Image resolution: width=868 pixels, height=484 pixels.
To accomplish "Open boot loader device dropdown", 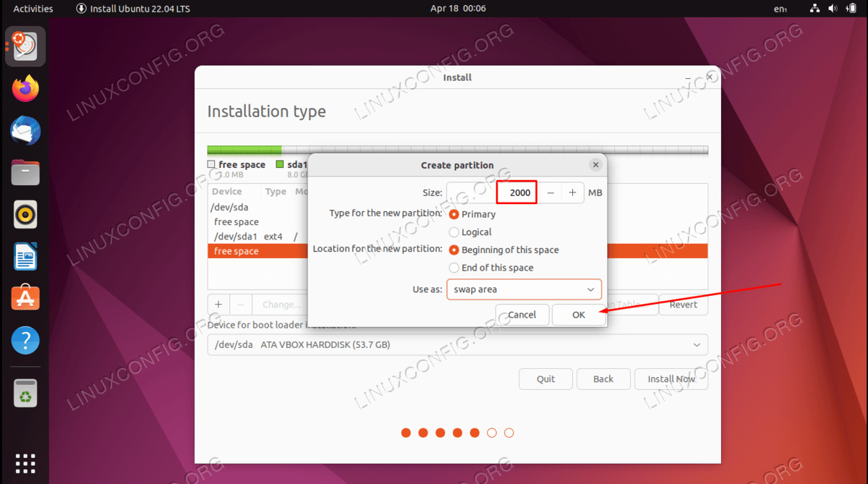I will coord(458,344).
